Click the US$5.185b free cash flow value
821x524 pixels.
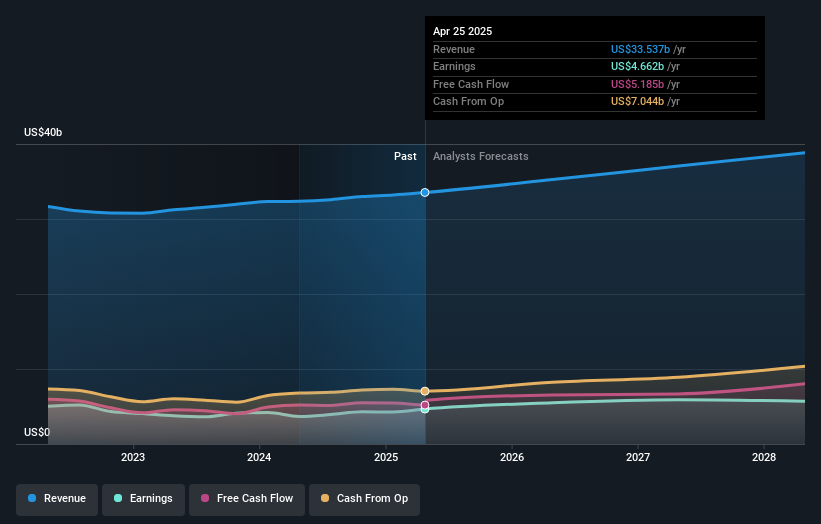637,84
